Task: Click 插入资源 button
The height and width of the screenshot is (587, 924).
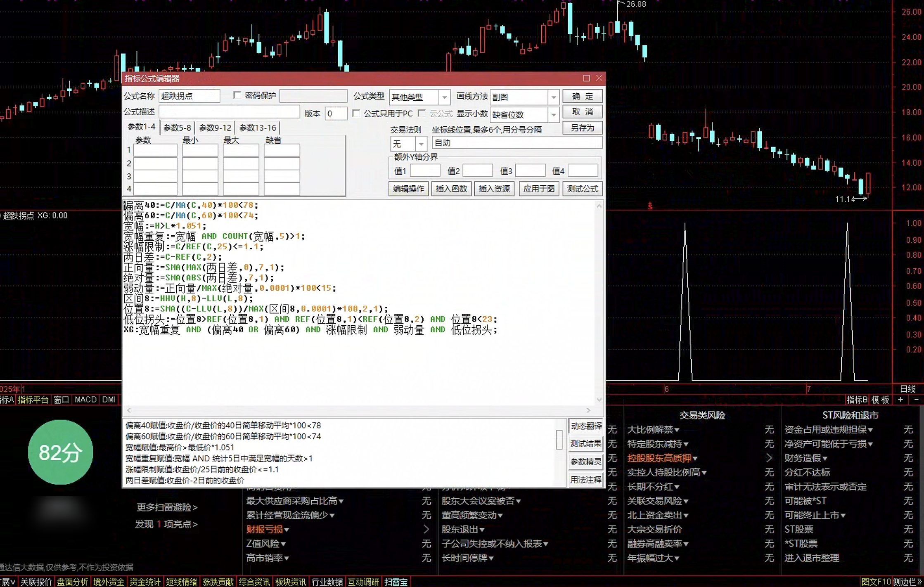Action: click(x=494, y=189)
